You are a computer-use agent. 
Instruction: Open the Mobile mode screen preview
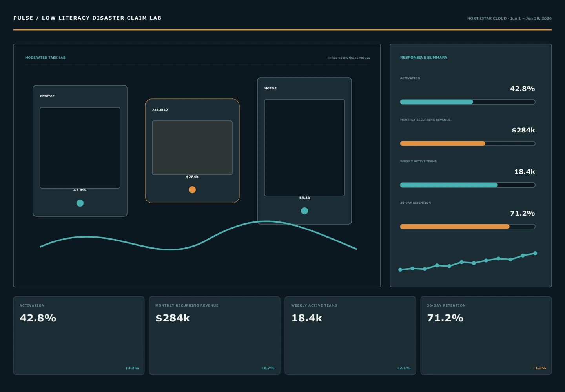coord(304,148)
